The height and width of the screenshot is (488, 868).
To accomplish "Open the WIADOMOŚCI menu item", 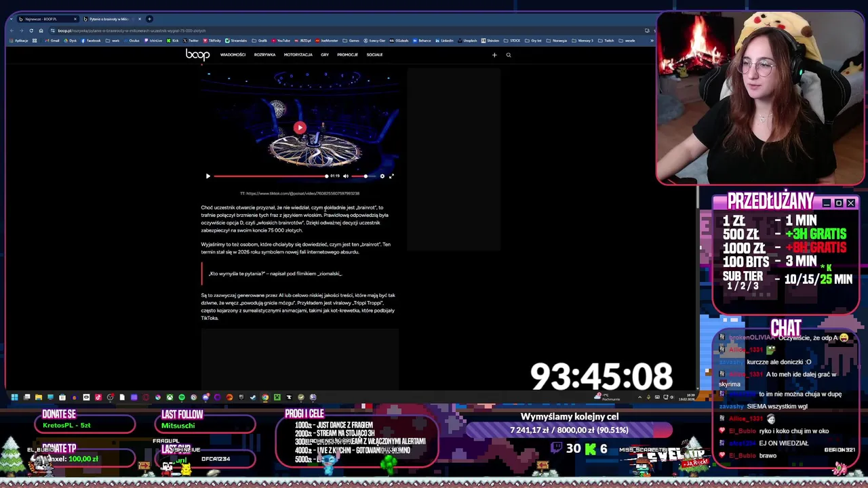I will click(233, 55).
